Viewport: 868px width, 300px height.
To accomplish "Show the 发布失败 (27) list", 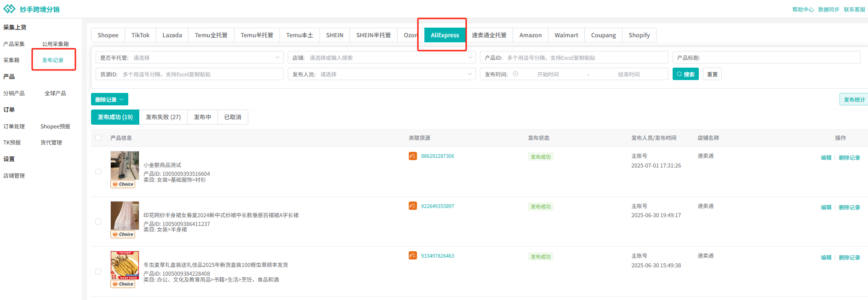I will point(163,117).
